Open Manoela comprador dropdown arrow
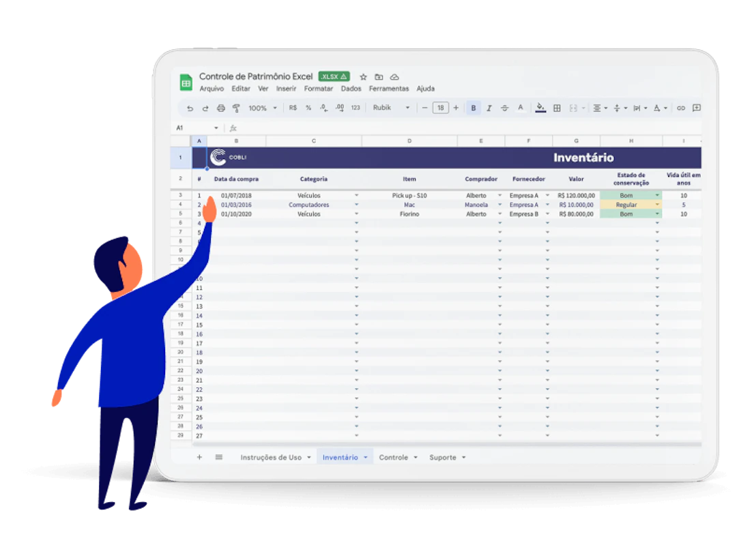 click(x=500, y=205)
